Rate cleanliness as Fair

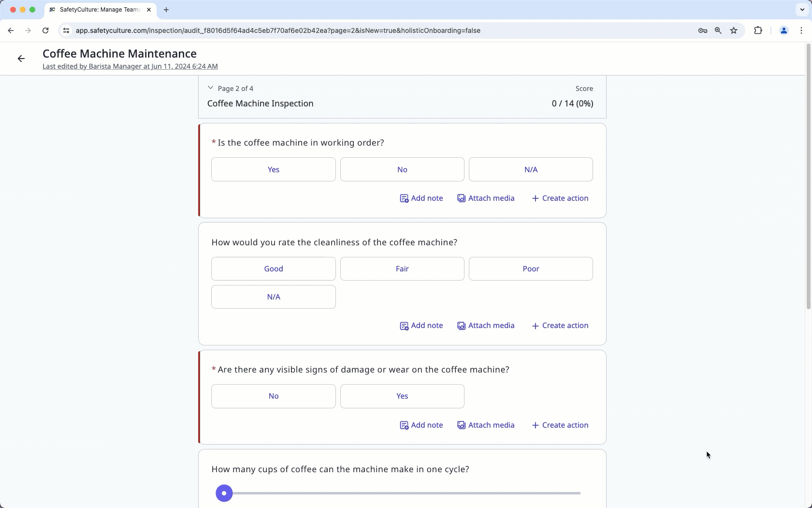(402, 269)
